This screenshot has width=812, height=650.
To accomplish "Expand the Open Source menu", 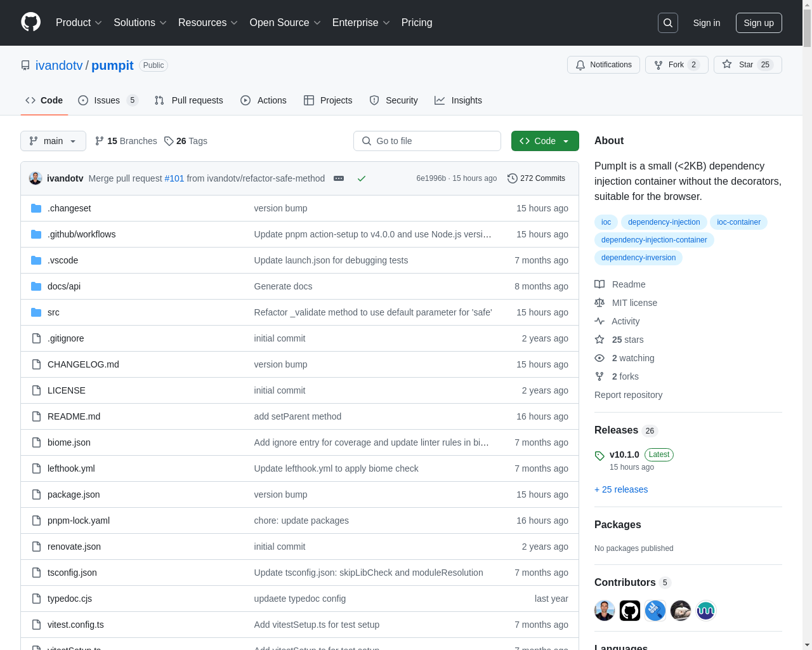I will point(285,23).
